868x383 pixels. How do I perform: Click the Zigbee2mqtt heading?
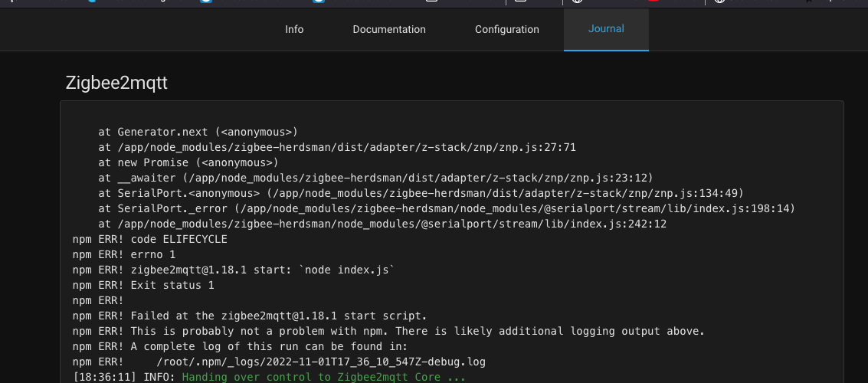pyautogui.click(x=116, y=83)
